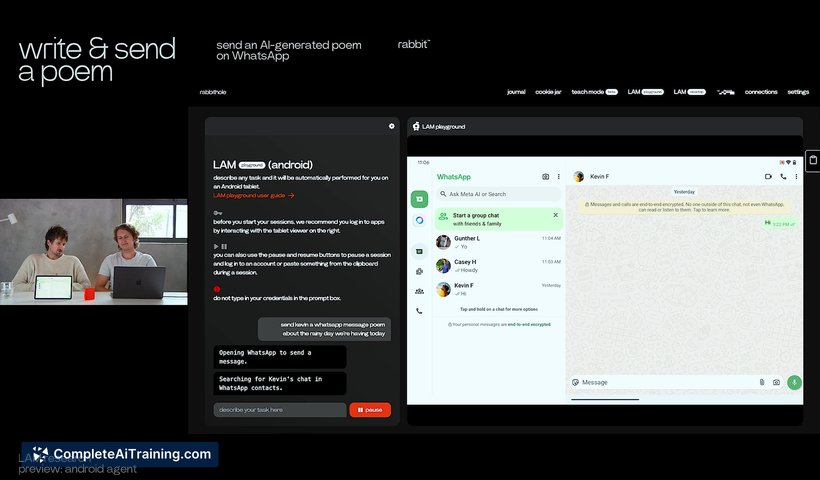The image size is (820, 480).
Task: Click Gunther L's avatar picture
Action: 443,242
